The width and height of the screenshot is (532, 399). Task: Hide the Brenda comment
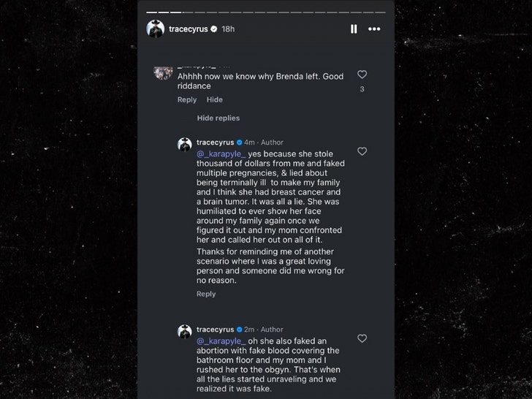214,100
